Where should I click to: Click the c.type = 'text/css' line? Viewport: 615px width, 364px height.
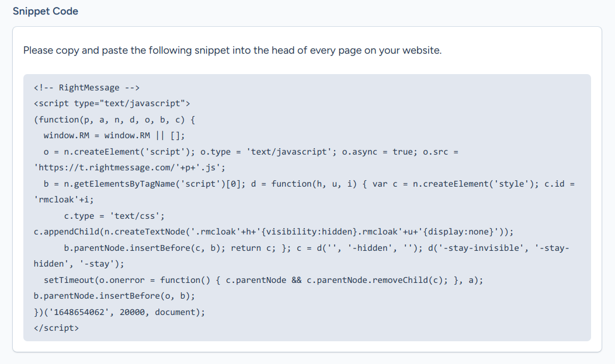(x=110, y=216)
